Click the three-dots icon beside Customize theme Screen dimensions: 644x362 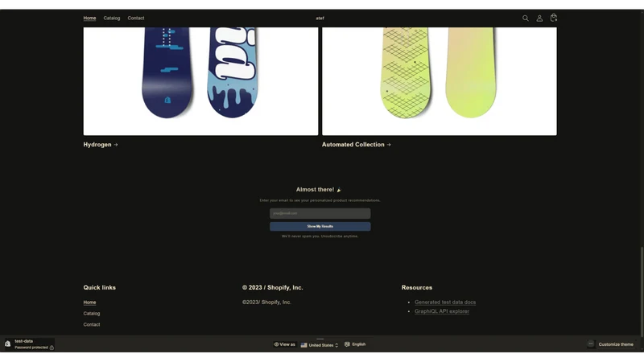pos(591,344)
